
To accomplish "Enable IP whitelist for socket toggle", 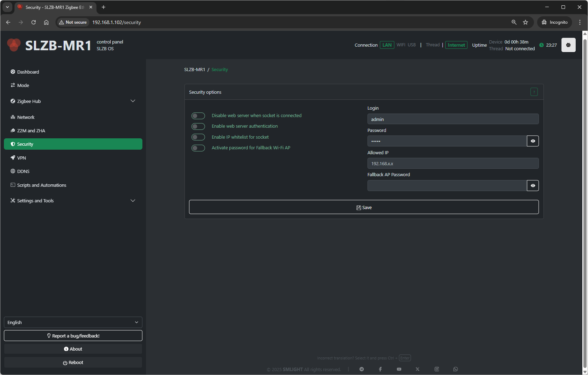I will (198, 137).
